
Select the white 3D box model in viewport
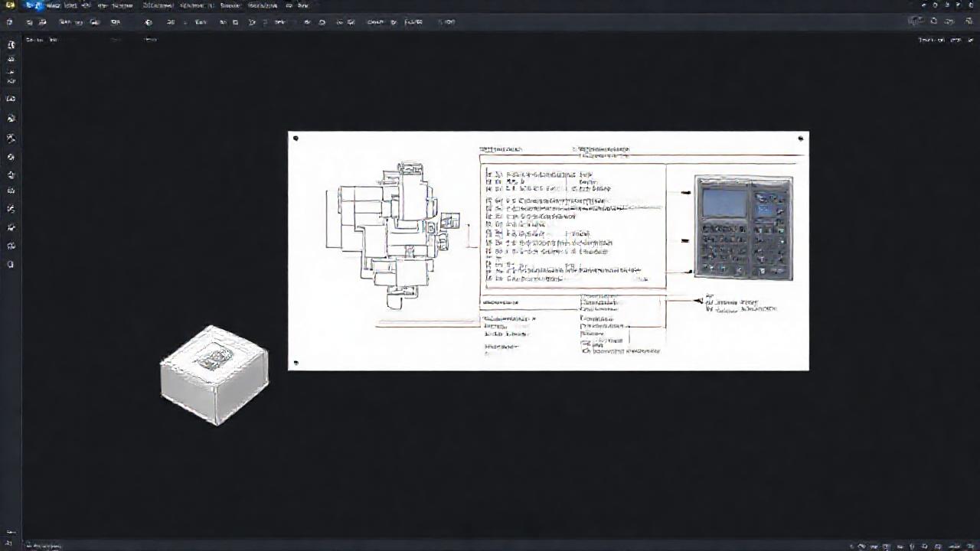point(214,375)
